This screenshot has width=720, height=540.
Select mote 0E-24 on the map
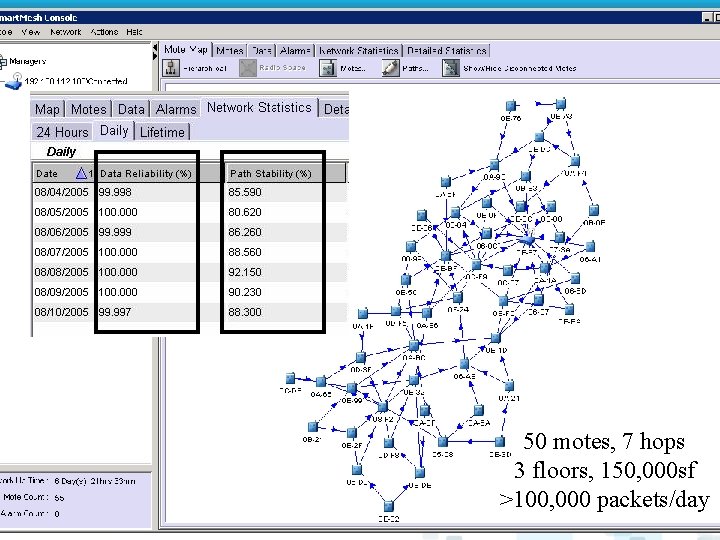[x=457, y=297]
